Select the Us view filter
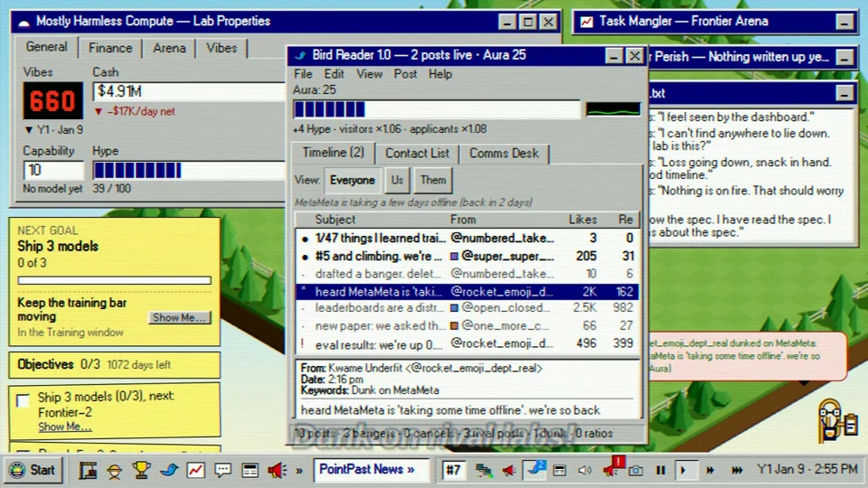The image size is (868, 488). click(397, 181)
